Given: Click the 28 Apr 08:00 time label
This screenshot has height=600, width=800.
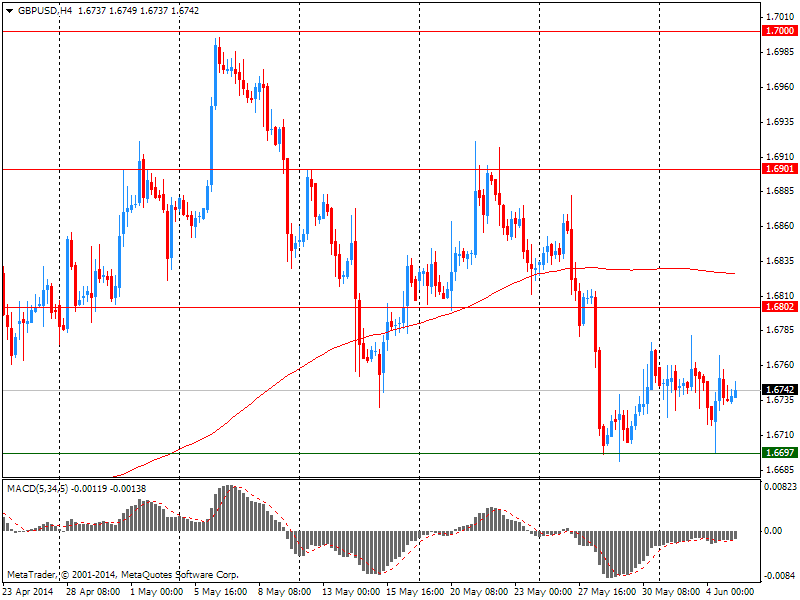Looking at the screenshot, I should click(93, 592).
